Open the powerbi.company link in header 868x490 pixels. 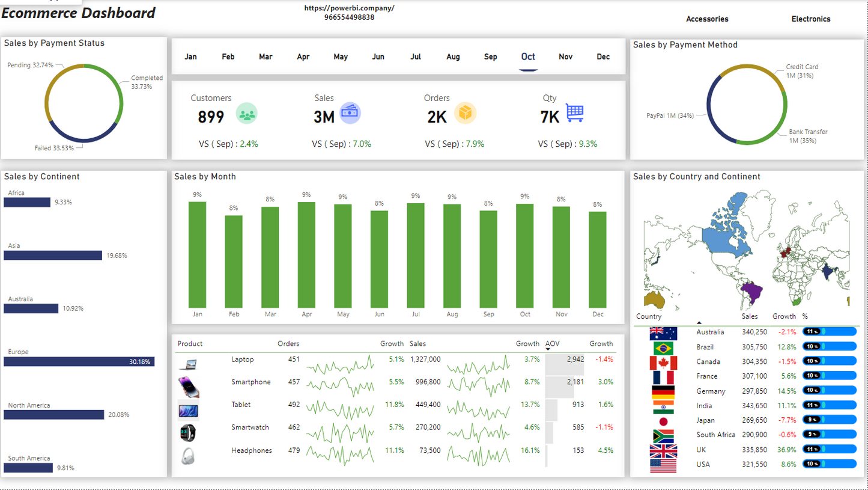pos(349,8)
